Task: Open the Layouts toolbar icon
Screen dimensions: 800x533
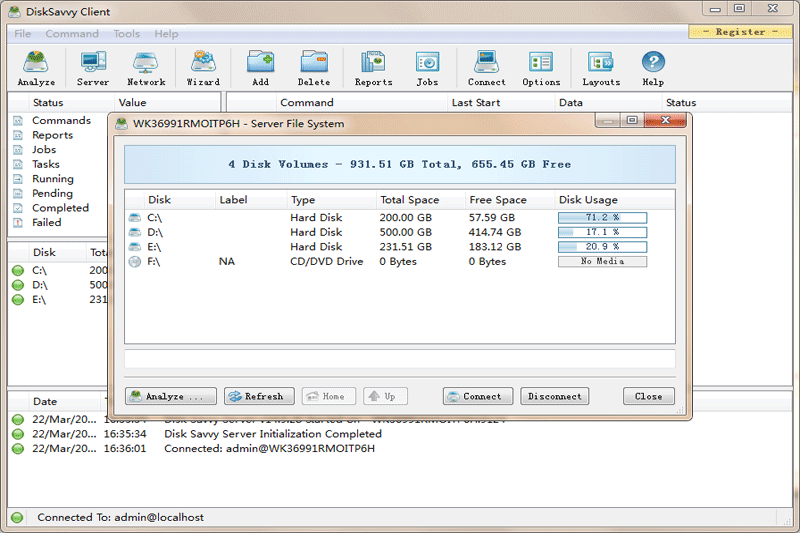Action: [601, 68]
